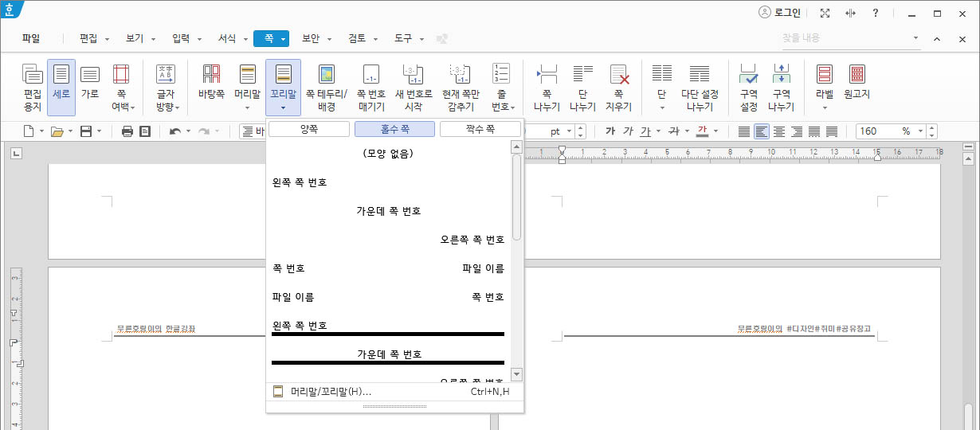
Task: Click the 로그인 login button
Action: [x=779, y=13]
